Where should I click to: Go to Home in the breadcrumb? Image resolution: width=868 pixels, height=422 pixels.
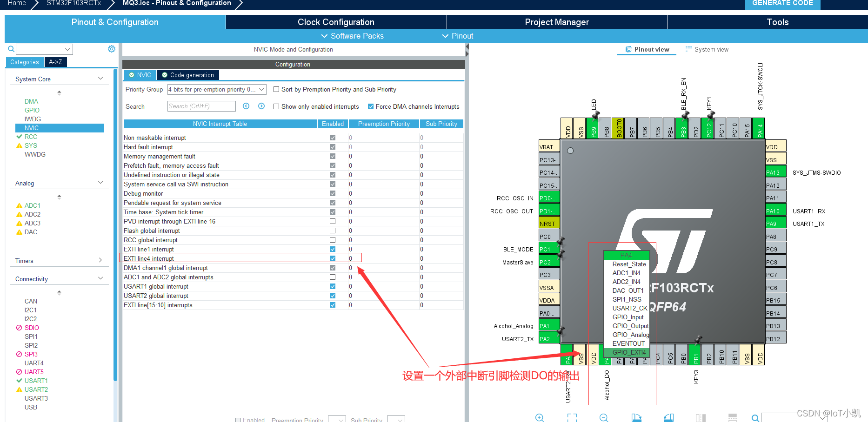point(17,3)
